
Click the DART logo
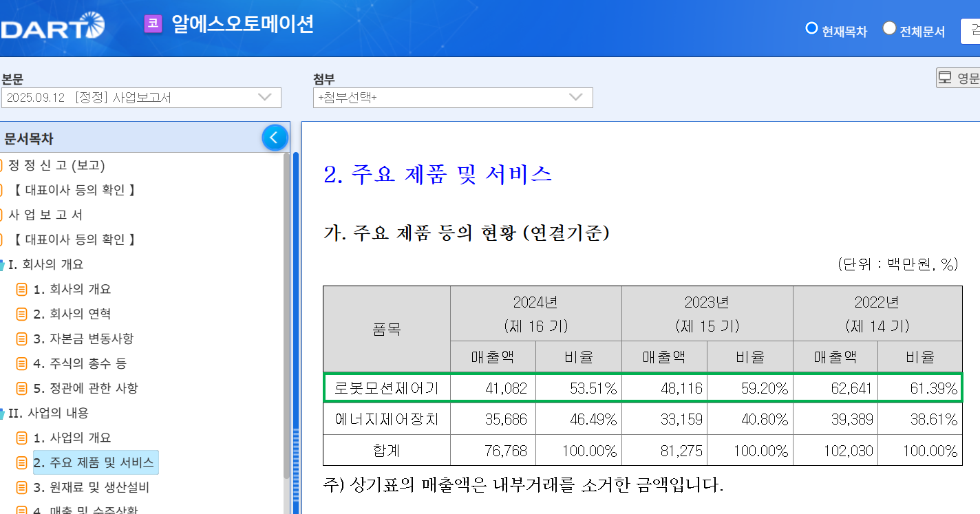coord(52,26)
